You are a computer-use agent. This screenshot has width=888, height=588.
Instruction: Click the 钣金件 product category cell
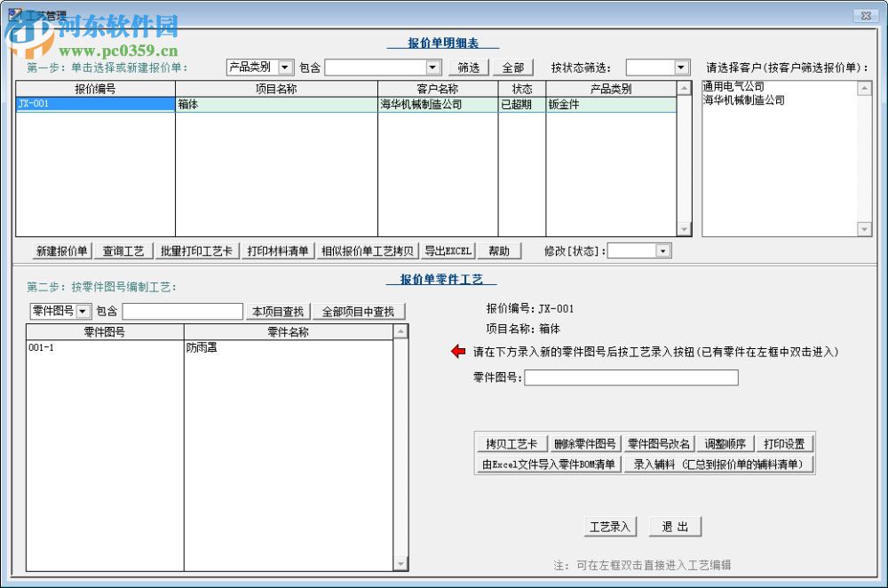coord(611,104)
